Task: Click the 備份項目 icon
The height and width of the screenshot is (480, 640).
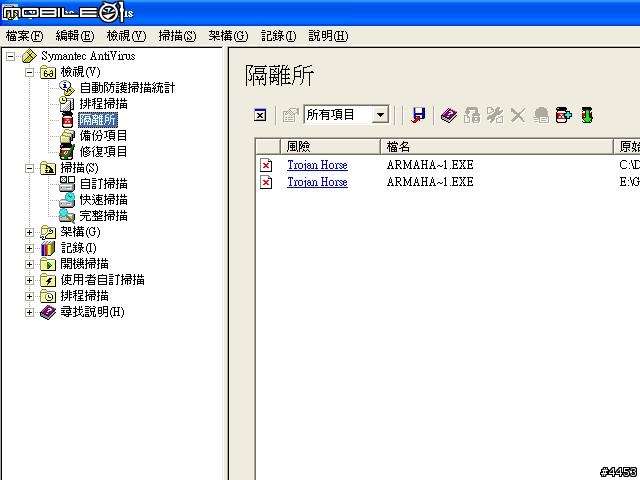Action: pyautogui.click(x=67, y=136)
